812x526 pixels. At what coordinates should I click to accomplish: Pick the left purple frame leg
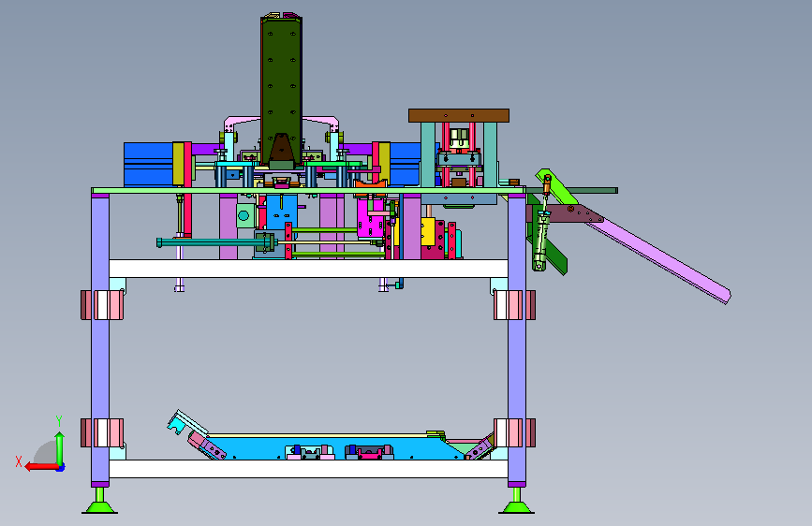click(x=100, y=340)
